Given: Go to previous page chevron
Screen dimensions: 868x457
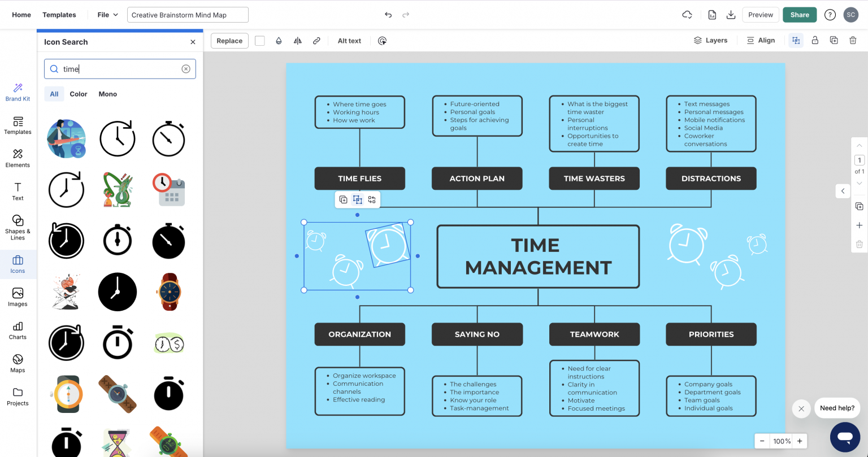Looking at the screenshot, I should [x=859, y=146].
